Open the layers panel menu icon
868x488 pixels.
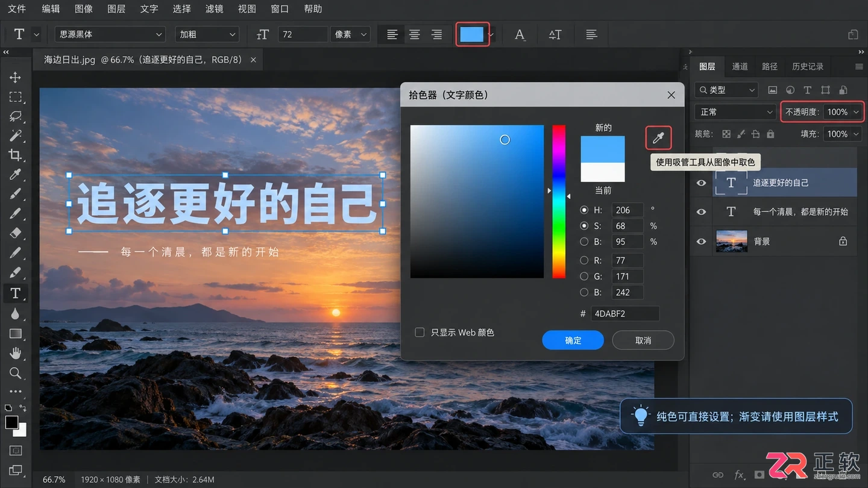tap(859, 66)
